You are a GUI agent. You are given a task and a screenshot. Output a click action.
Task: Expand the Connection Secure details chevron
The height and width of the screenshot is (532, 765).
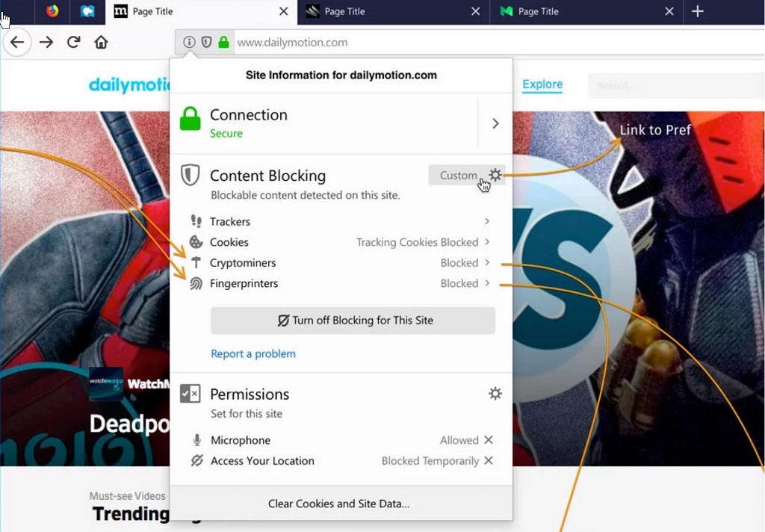pos(495,123)
